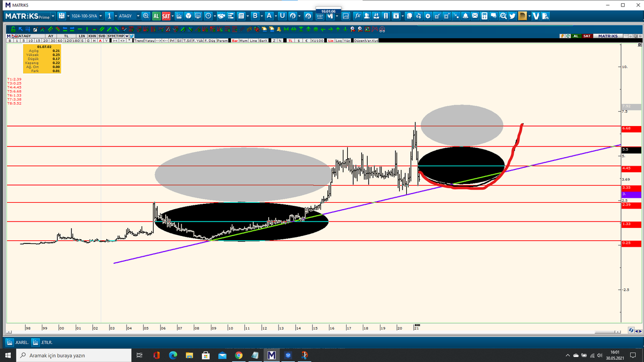Click the Trend drawing button
This screenshot has width=644, height=362.
139,41
